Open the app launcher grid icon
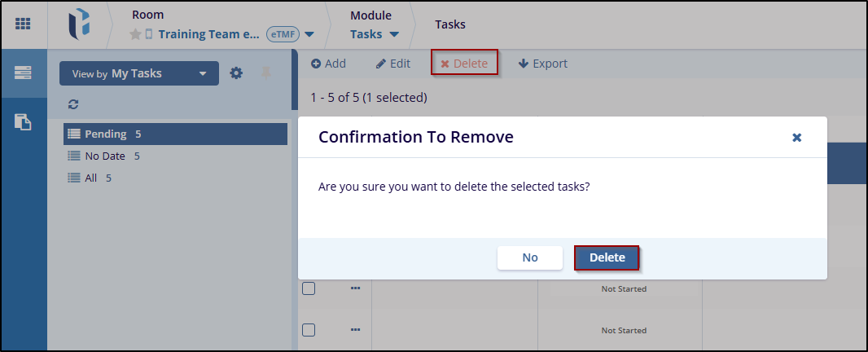868x352 pixels. 23,24
